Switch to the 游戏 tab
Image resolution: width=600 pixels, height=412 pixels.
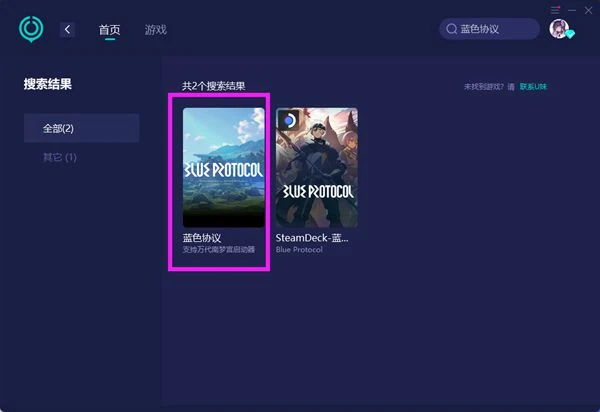click(x=156, y=30)
